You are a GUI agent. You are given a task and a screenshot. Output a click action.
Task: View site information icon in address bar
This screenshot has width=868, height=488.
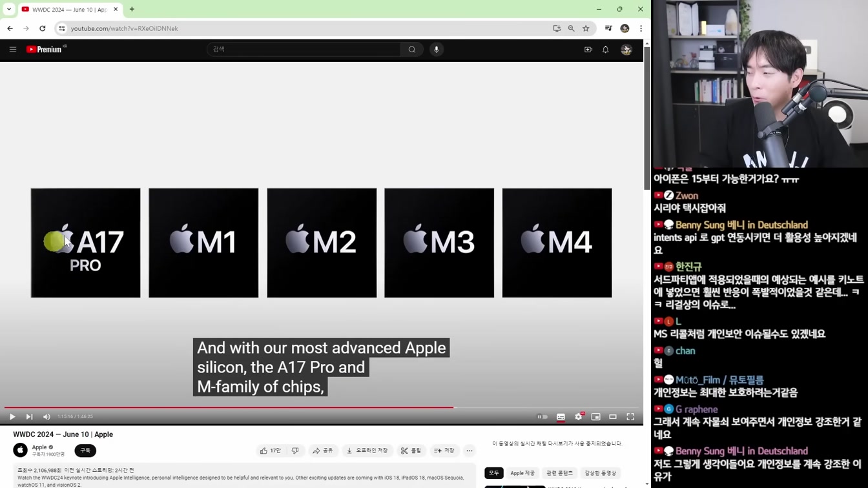[x=62, y=28]
